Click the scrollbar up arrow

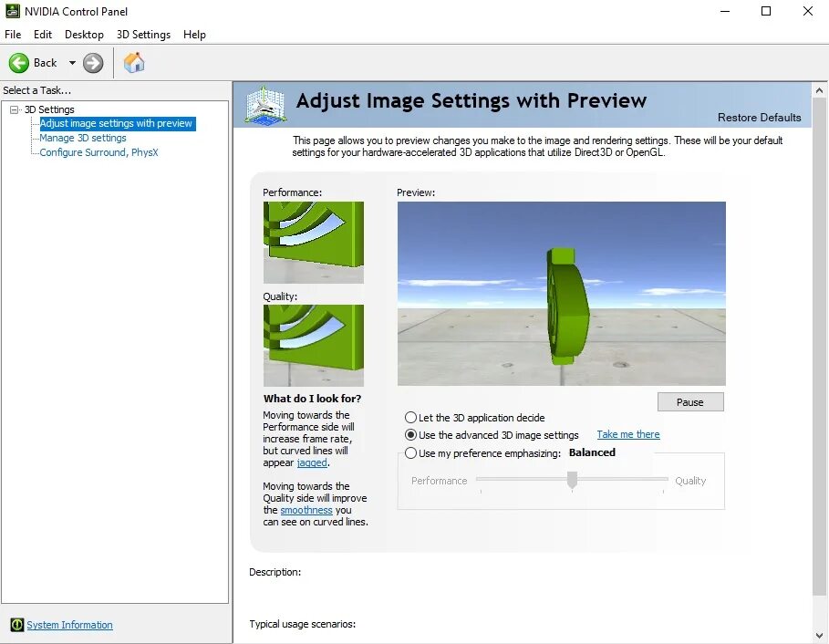click(820, 90)
